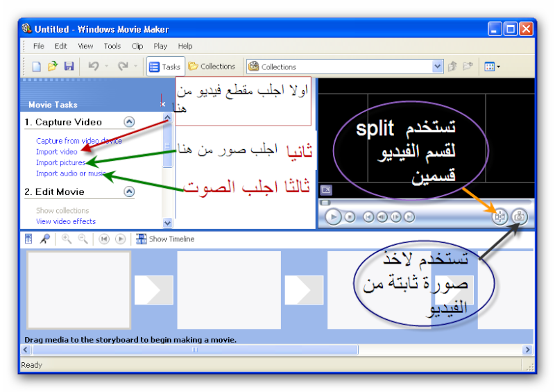Click the Import video link
Viewport: 555px width, 392px height.
(57, 152)
